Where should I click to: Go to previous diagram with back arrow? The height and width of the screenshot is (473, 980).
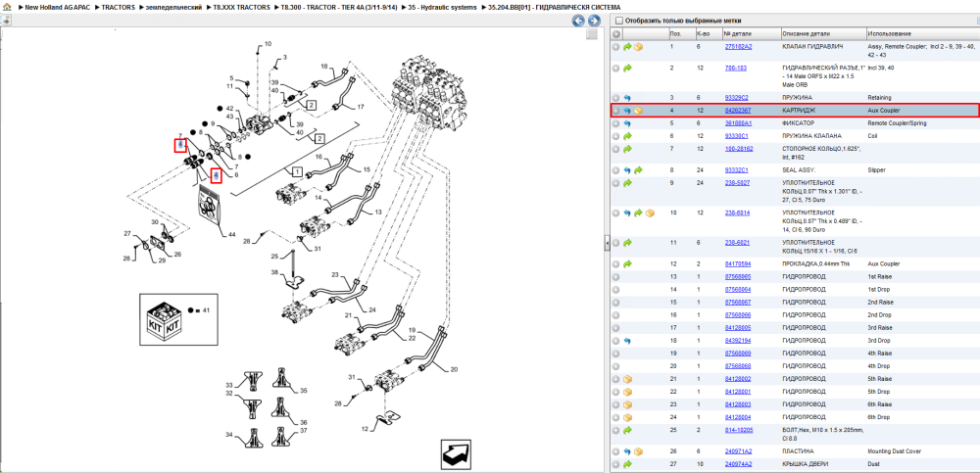(578, 21)
